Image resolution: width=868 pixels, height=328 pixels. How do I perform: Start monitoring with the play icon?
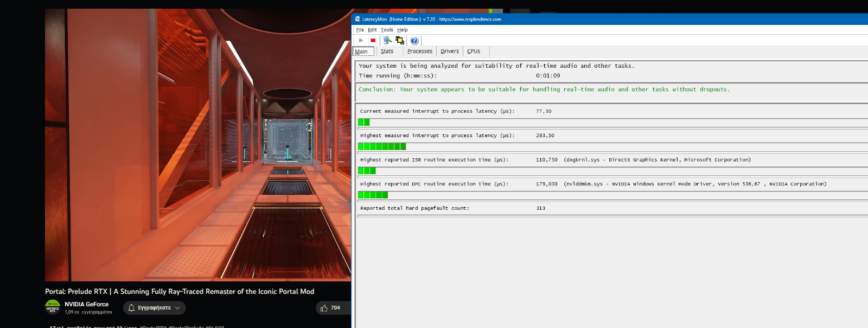coord(361,40)
